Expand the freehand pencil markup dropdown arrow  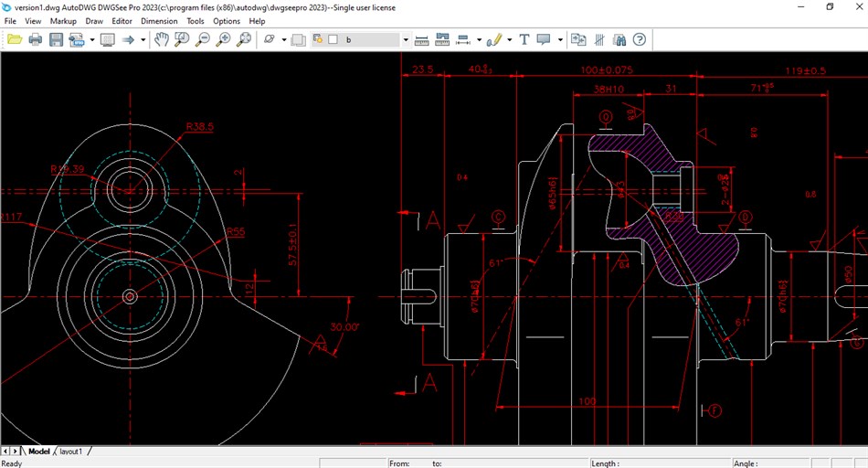point(509,39)
